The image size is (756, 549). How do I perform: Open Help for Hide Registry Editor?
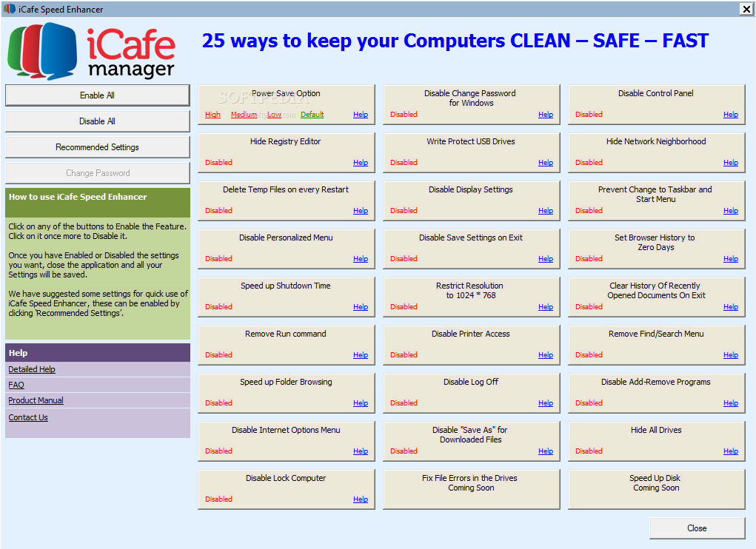point(361,163)
